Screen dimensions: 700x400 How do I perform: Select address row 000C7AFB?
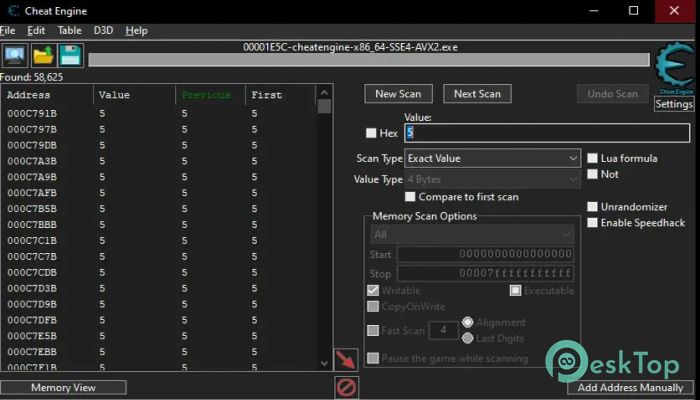[159, 193]
